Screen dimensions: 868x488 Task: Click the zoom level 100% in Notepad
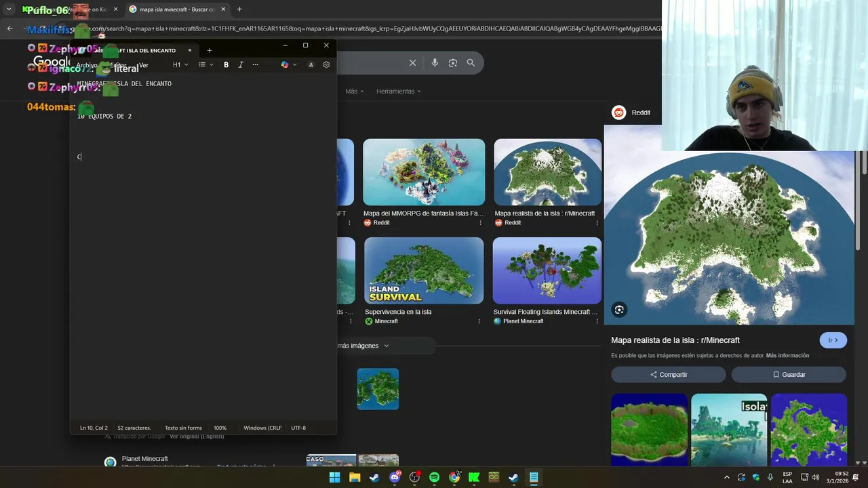220,428
